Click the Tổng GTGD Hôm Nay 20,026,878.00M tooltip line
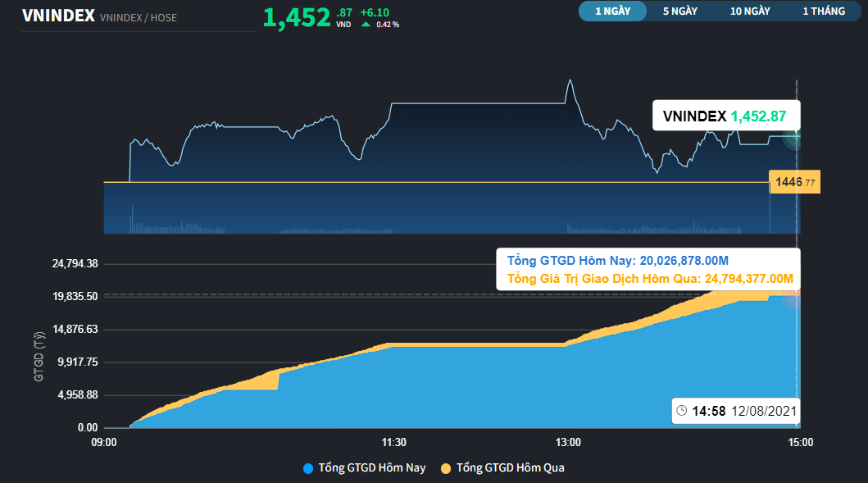The height and width of the screenshot is (483, 868). [x=618, y=260]
